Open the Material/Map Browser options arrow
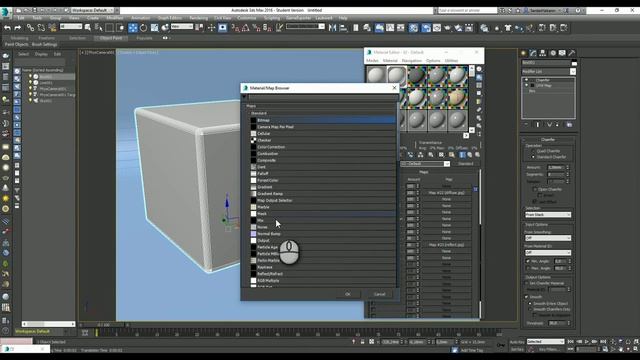Image resolution: width=640 pixels, height=360 pixels. [244, 97]
